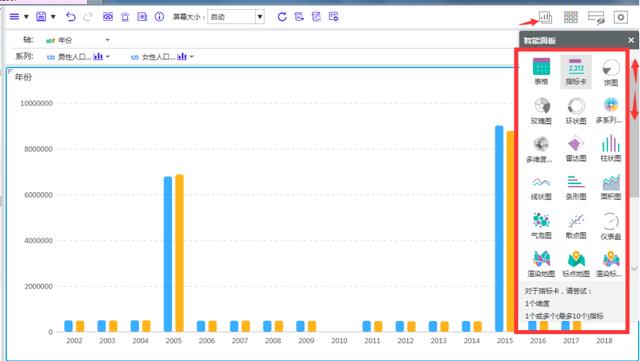640x361 pixels.
Task: Undo the last action
Action: [x=71, y=17]
